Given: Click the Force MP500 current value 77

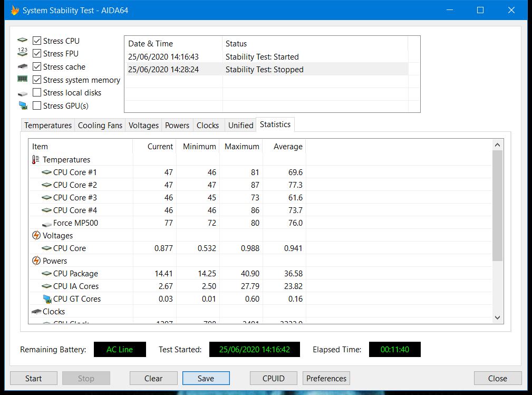Looking at the screenshot, I should coord(169,223).
